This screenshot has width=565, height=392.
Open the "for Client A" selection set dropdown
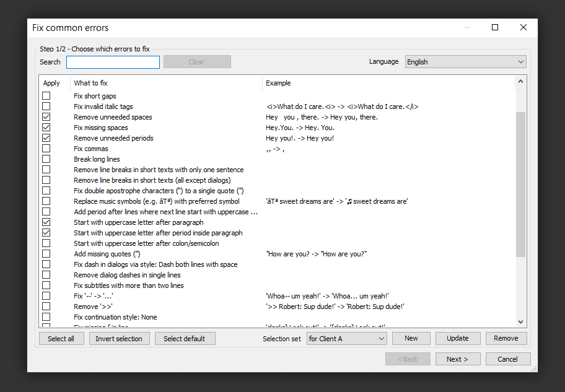point(346,338)
